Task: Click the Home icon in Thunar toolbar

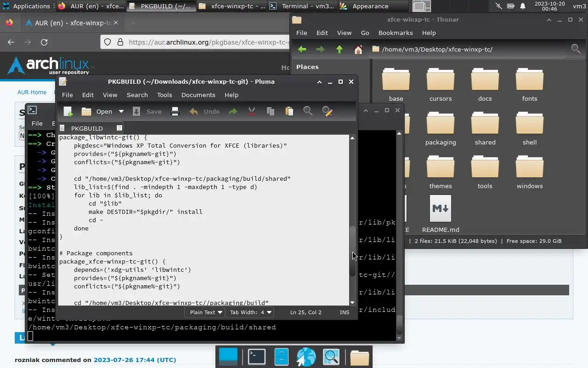Action: pyautogui.click(x=358, y=49)
